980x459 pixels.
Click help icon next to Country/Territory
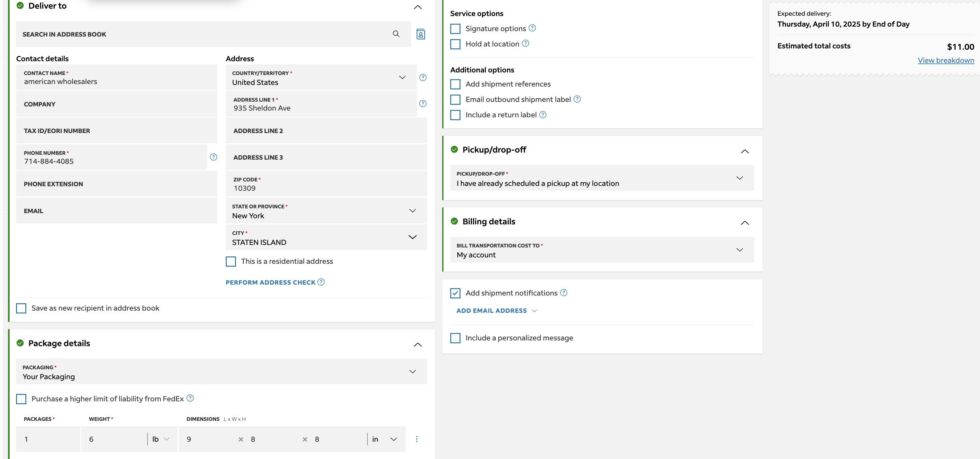423,78
